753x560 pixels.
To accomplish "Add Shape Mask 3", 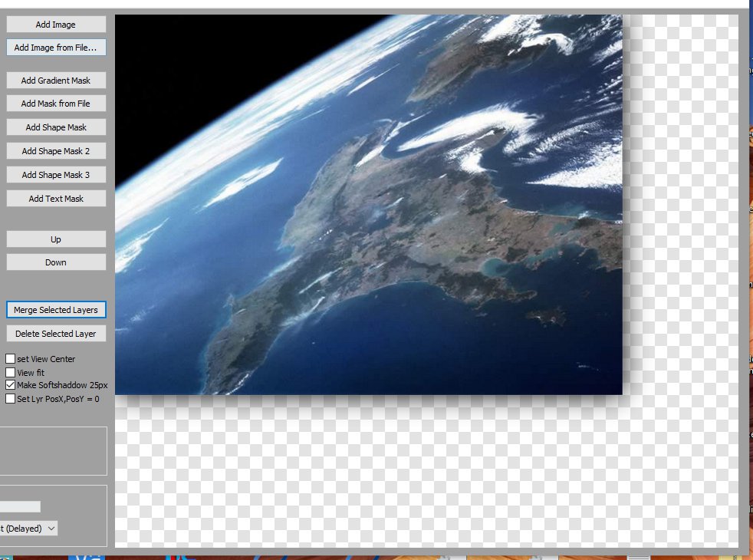I will coord(56,175).
